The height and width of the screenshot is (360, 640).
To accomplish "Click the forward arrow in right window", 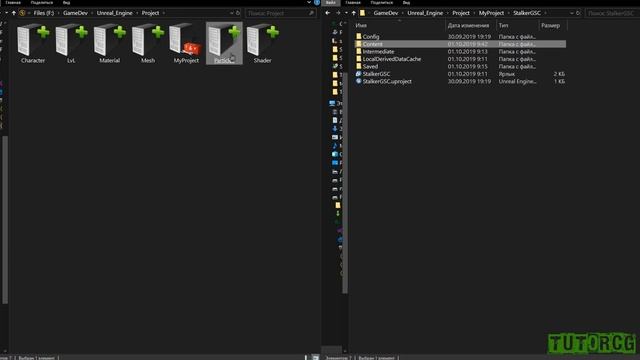I will point(338,13).
